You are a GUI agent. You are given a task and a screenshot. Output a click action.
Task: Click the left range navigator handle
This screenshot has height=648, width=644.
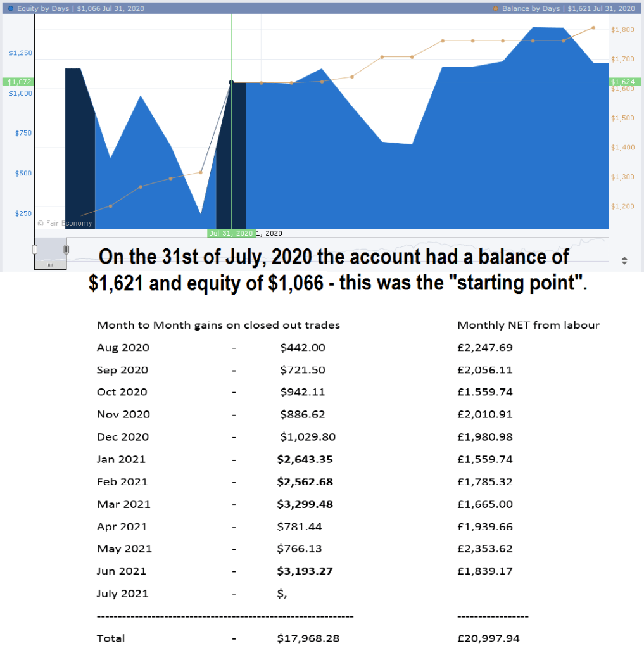(35, 249)
